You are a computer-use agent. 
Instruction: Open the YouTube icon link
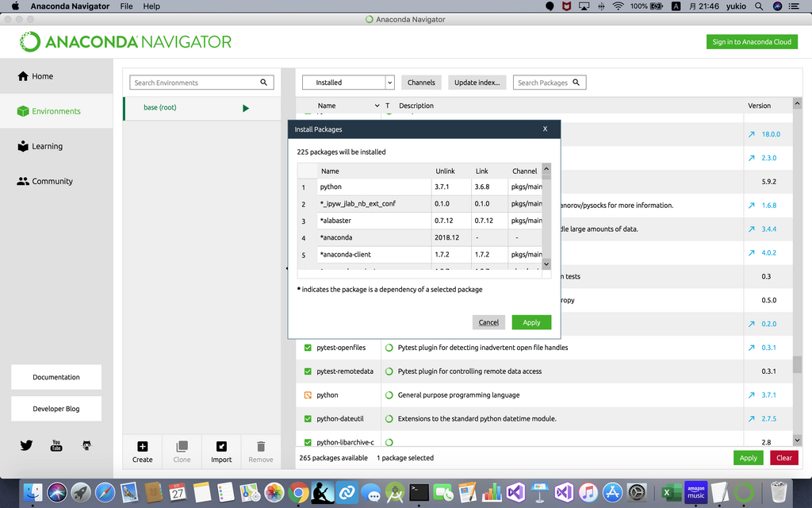(x=56, y=445)
